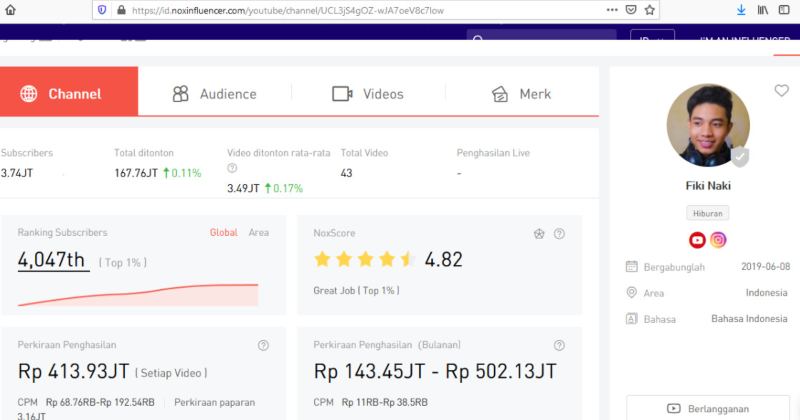800x420 pixels.
Task: Click the Fiki Naki profile picture
Action: tap(708, 126)
